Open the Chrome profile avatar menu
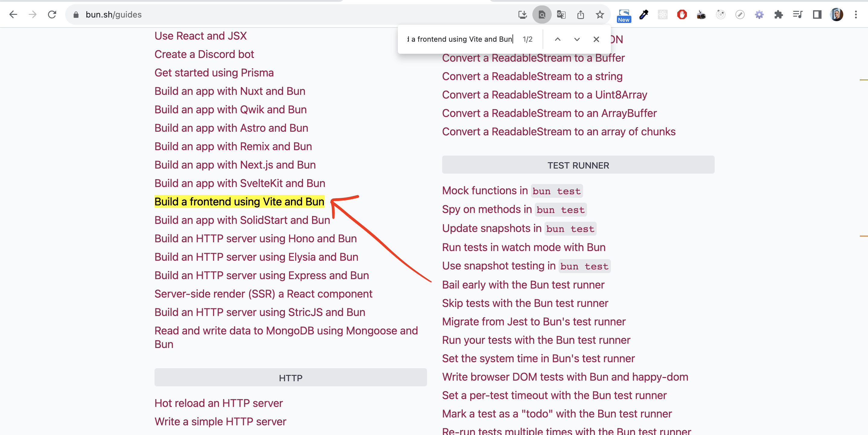The width and height of the screenshot is (868, 435). point(837,14)
